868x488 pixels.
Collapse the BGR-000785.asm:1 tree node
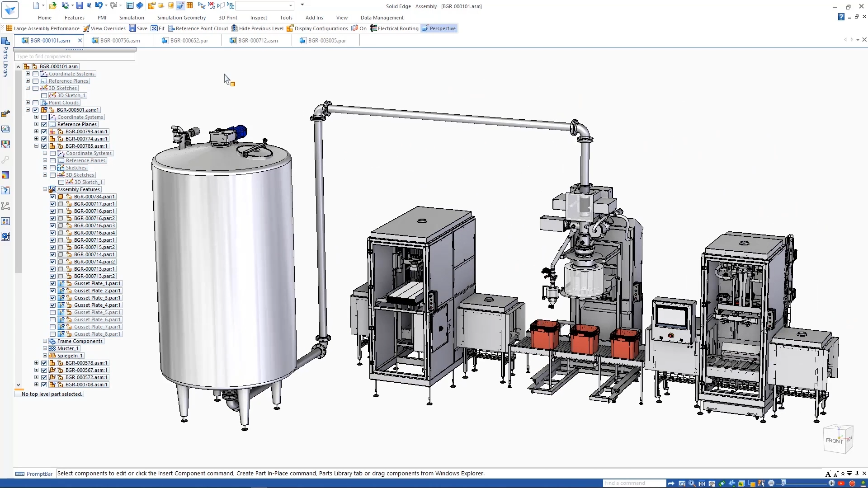click(36, 146)
